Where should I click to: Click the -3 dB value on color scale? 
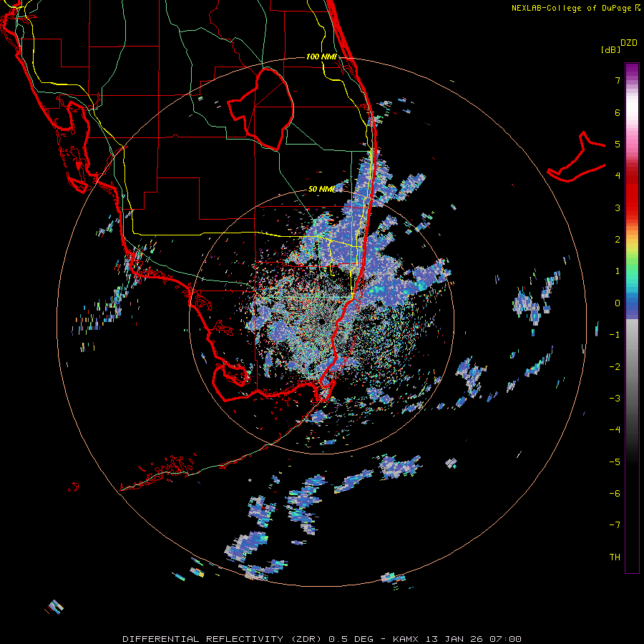click(x=615, y=399)
